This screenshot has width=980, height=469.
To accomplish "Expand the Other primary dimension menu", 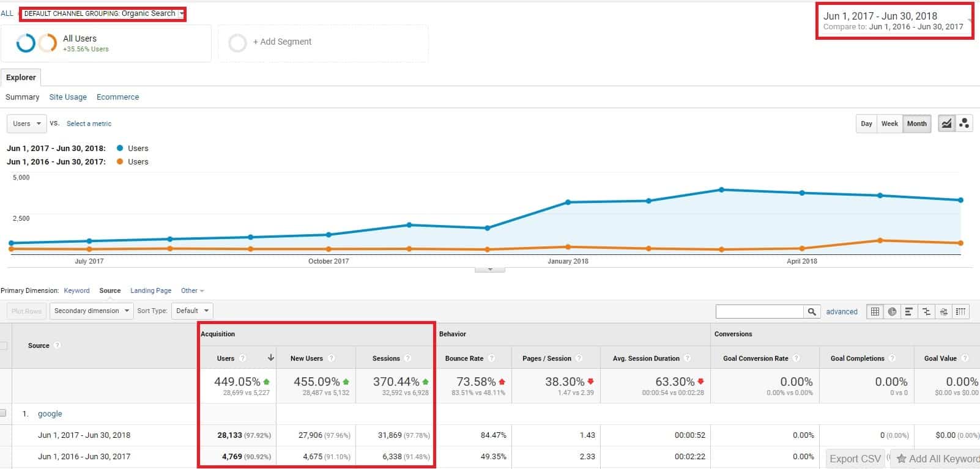I will (x=193, y=290).
